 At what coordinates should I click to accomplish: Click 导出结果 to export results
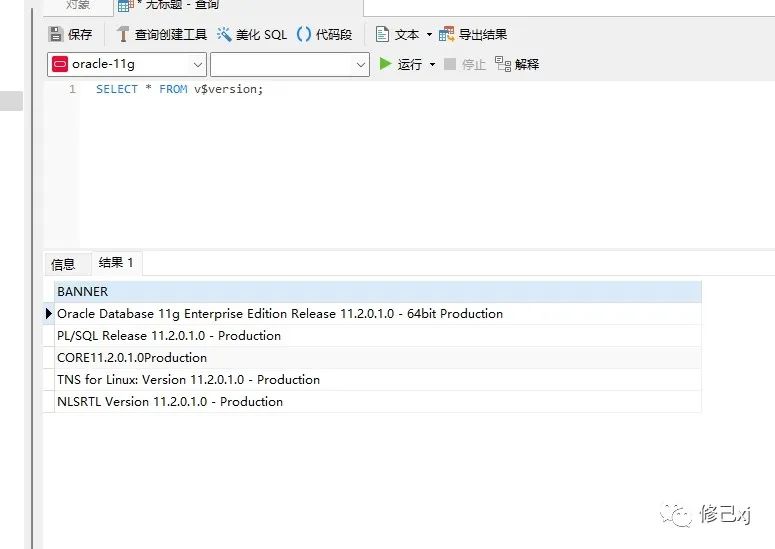pos(473,34)
